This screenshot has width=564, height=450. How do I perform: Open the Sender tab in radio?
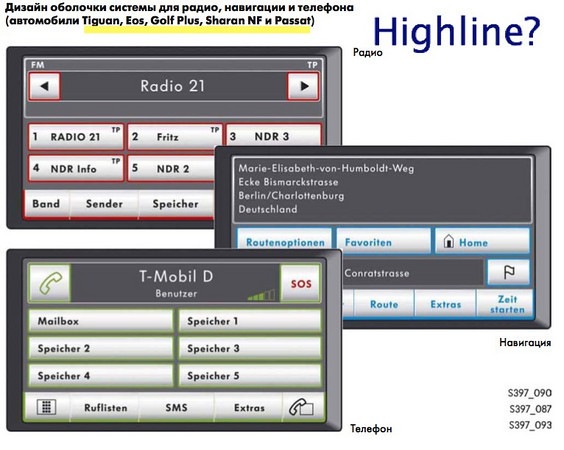(104, 204)
